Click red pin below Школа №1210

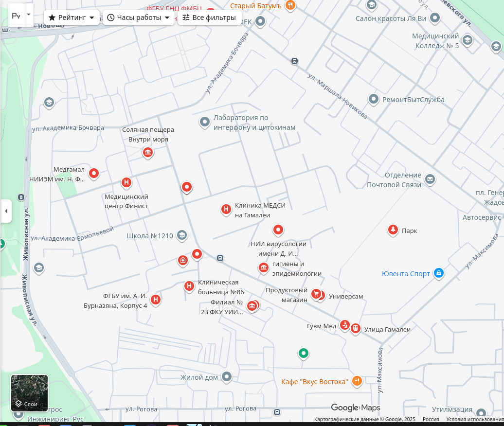pyautogui.click(x=197, y=254)
